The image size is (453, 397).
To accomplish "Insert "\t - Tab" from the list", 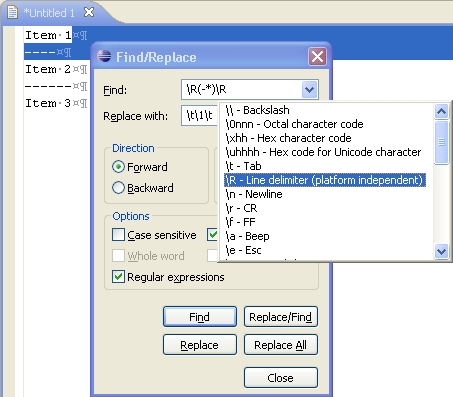I will click(x=243, y=166).
